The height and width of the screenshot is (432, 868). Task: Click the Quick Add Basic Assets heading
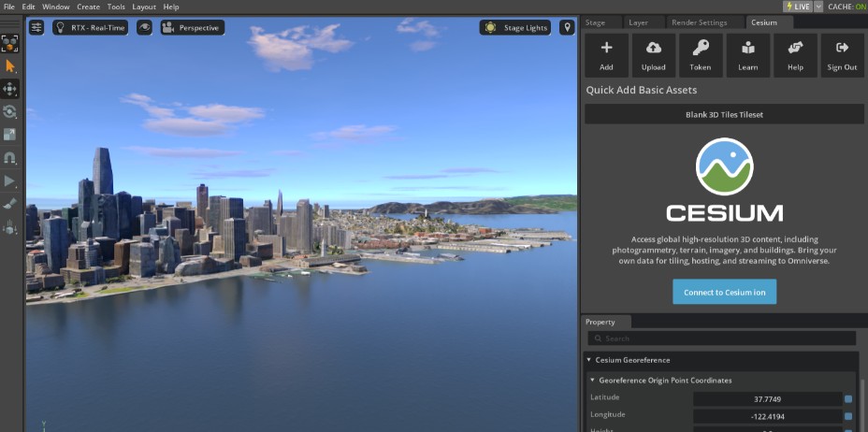[x=641, y=90]
